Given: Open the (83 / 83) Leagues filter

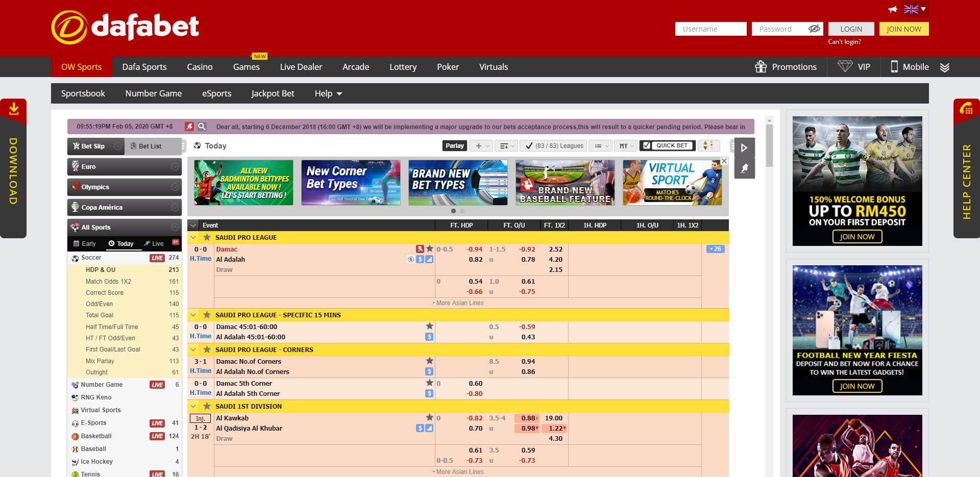Looking at the screenshot, I should [x=554, y=146].
